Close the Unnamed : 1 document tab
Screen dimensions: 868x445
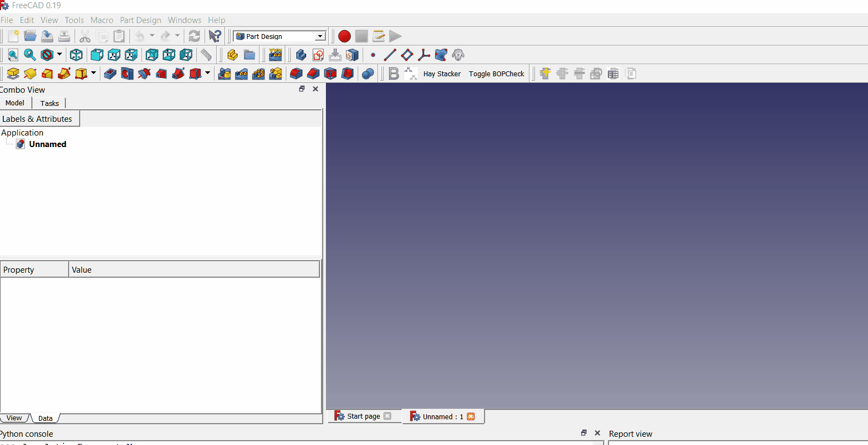pyautogui.click(x=471, y=416)
